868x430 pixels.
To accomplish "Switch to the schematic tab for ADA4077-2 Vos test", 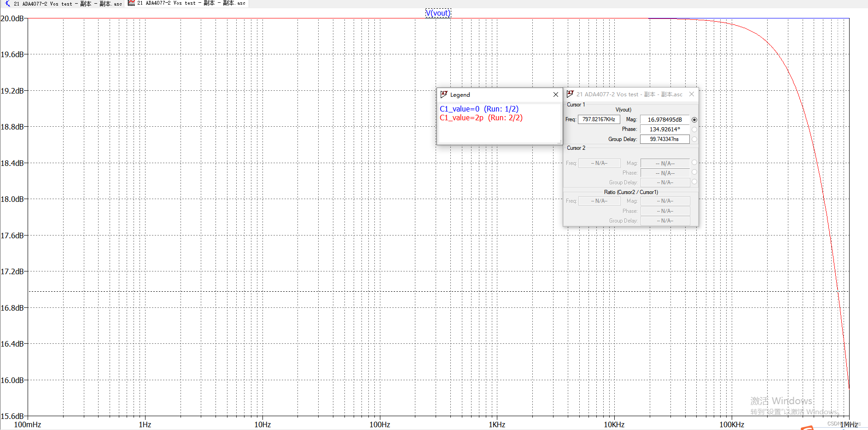I will pyautogui.click(x=63, y=4).
